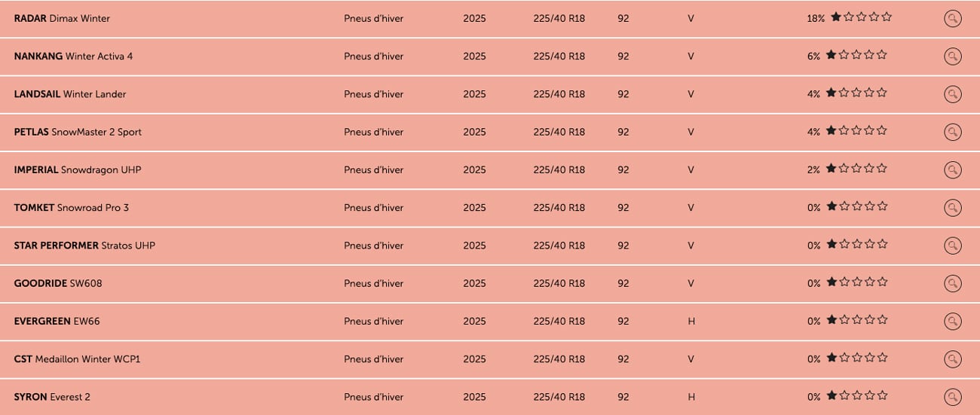980x415 pixels.
Task: Click the GOODRIDE SW608 tyre name
Action: (x=58, y=284)
